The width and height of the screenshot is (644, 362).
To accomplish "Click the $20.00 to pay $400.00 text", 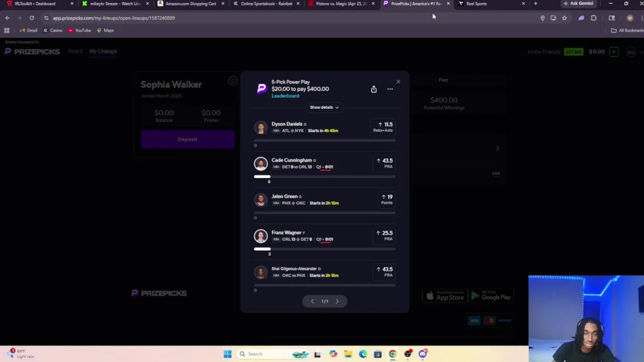I will pyautogui.click(x=300, y=89).
